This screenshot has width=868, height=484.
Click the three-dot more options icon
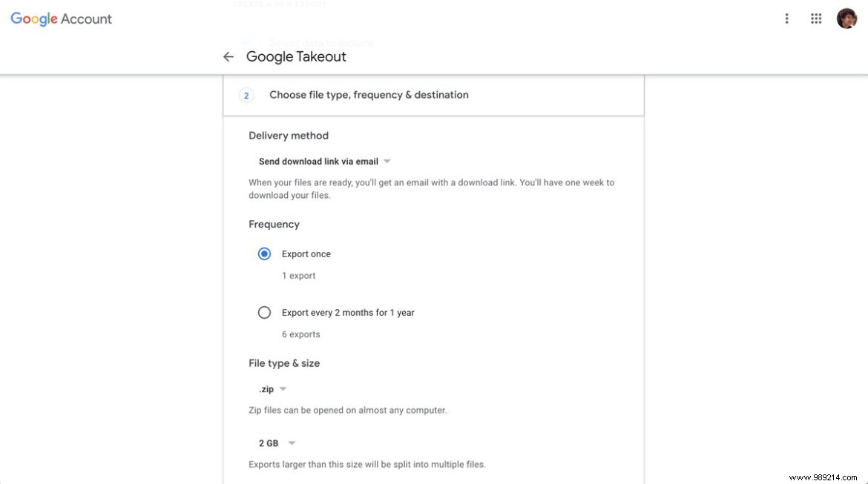787,19
